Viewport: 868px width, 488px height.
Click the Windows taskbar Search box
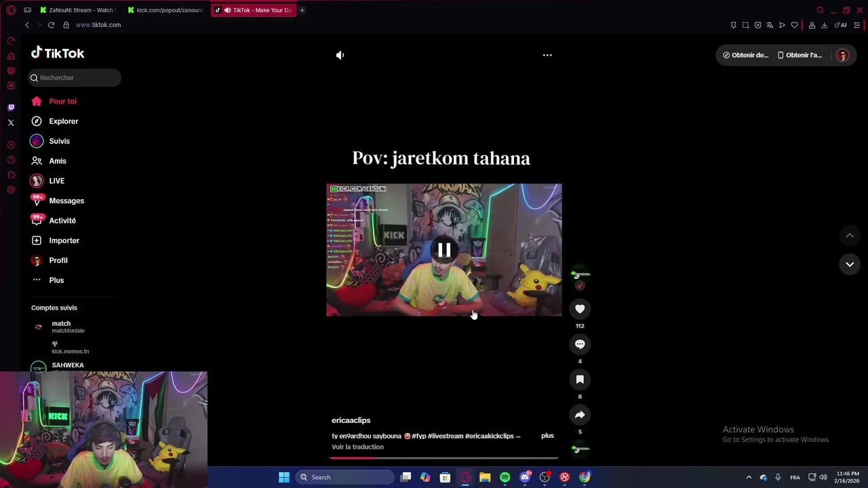[345, 477]
